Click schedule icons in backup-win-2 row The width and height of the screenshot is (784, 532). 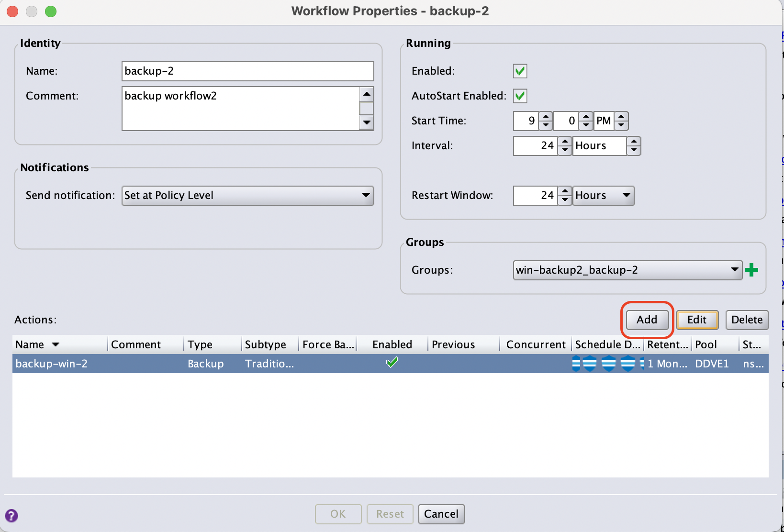tap(608, 364)
